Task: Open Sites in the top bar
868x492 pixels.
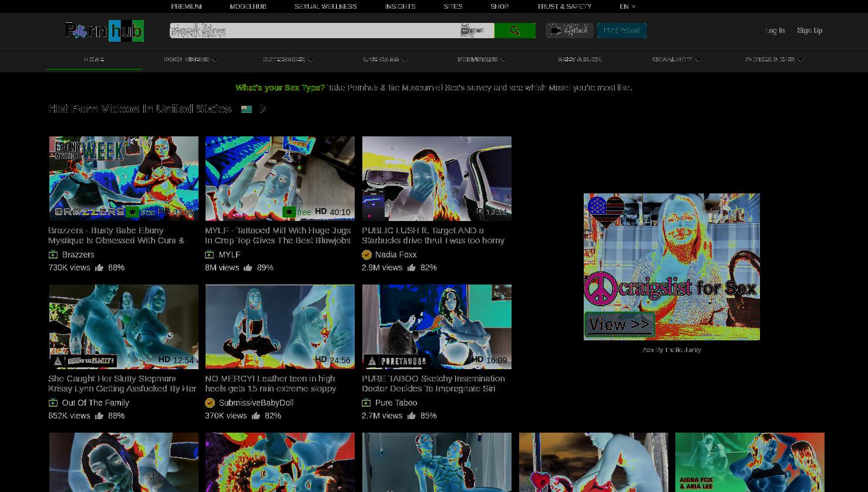Action: pos(453,6)
